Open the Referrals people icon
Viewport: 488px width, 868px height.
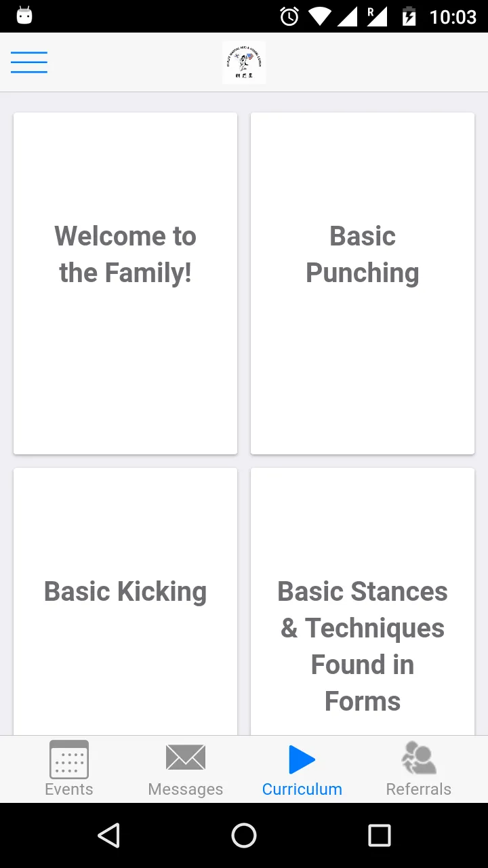[419, 757]
